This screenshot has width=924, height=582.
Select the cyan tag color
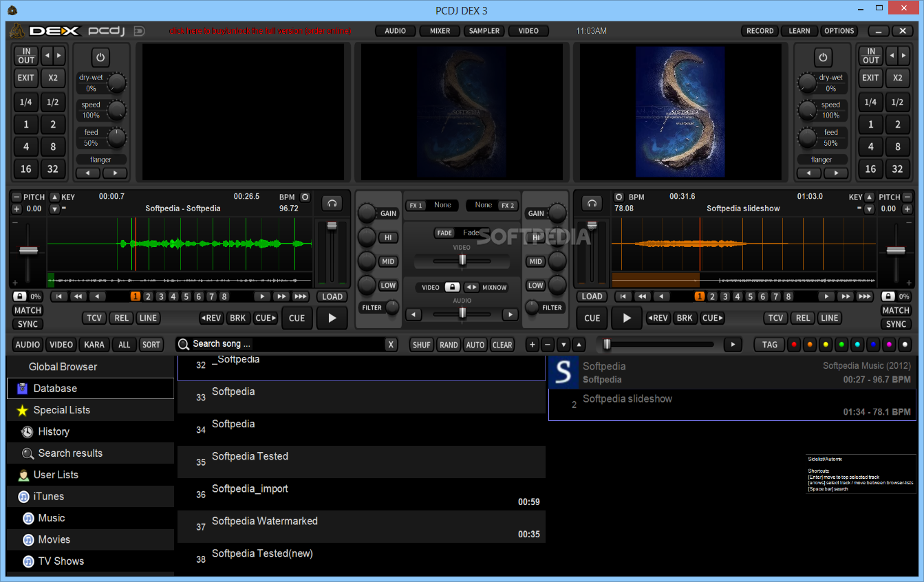tap(857, 345)
